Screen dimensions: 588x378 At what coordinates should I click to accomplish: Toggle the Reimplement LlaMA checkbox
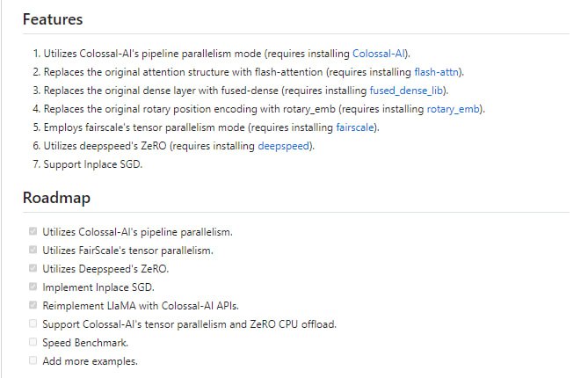[33, 306]
